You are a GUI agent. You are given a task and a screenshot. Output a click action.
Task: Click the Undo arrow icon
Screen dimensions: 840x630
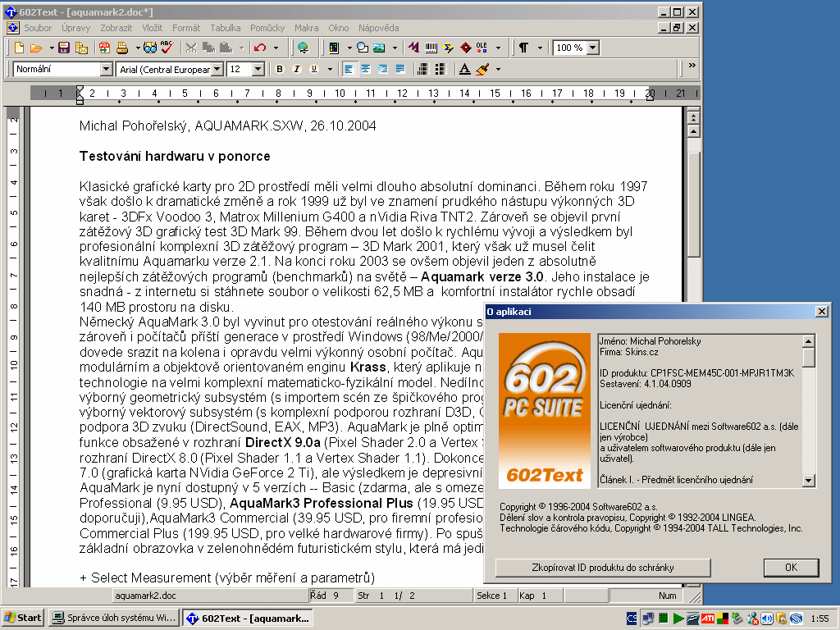[x=260, y=48]
